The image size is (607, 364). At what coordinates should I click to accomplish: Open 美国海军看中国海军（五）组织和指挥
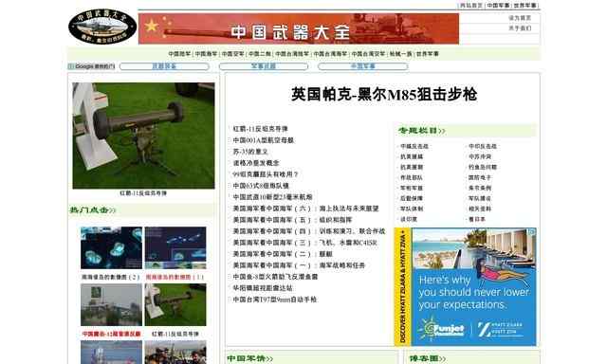click(x=292, y=220)
